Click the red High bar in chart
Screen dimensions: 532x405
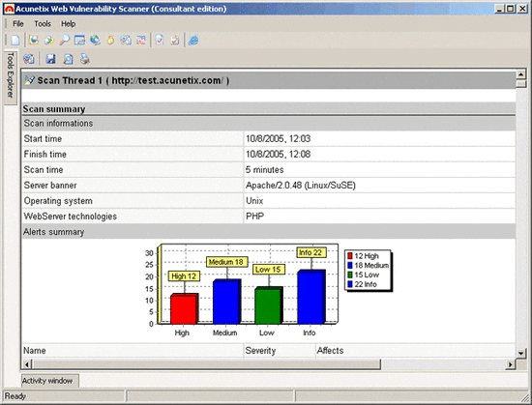tap(184, 309)
